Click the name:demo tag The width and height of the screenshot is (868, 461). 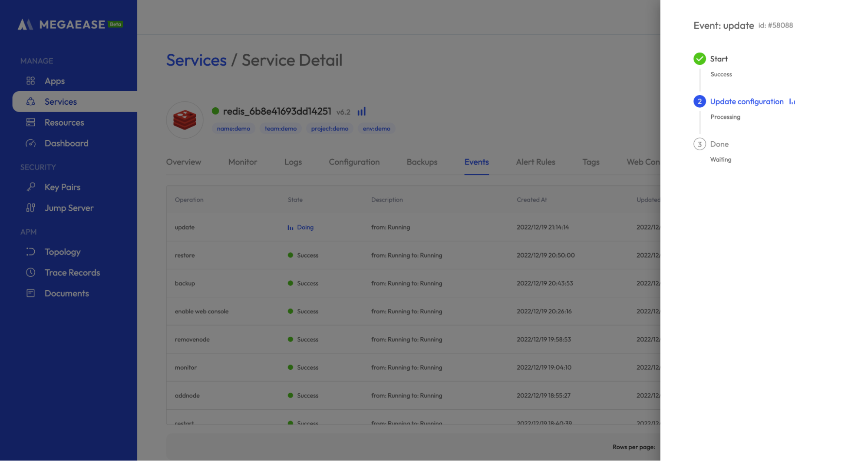point(233,129)
